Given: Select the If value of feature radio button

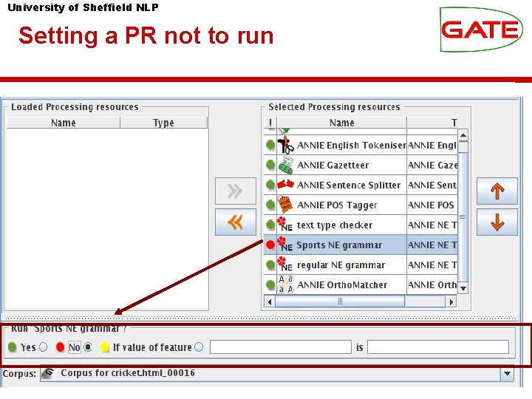Looking at the screenshot, I should 199,347.
